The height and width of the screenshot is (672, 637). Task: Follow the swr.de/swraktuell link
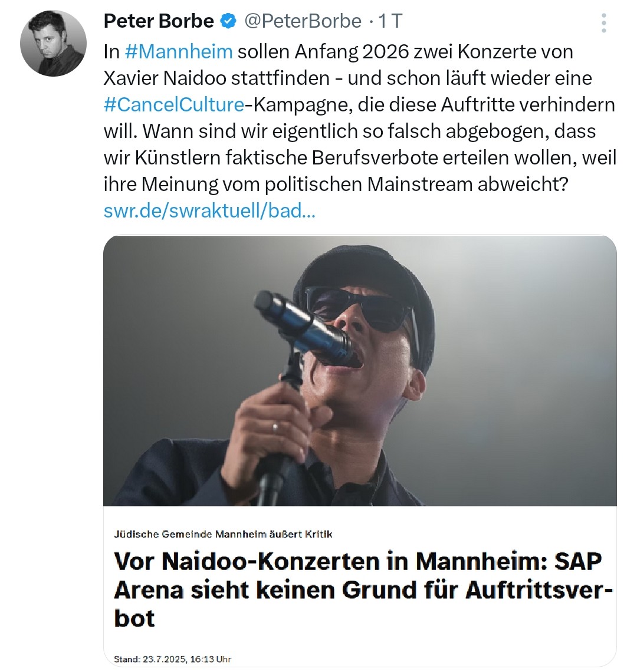tap(209, 211)
